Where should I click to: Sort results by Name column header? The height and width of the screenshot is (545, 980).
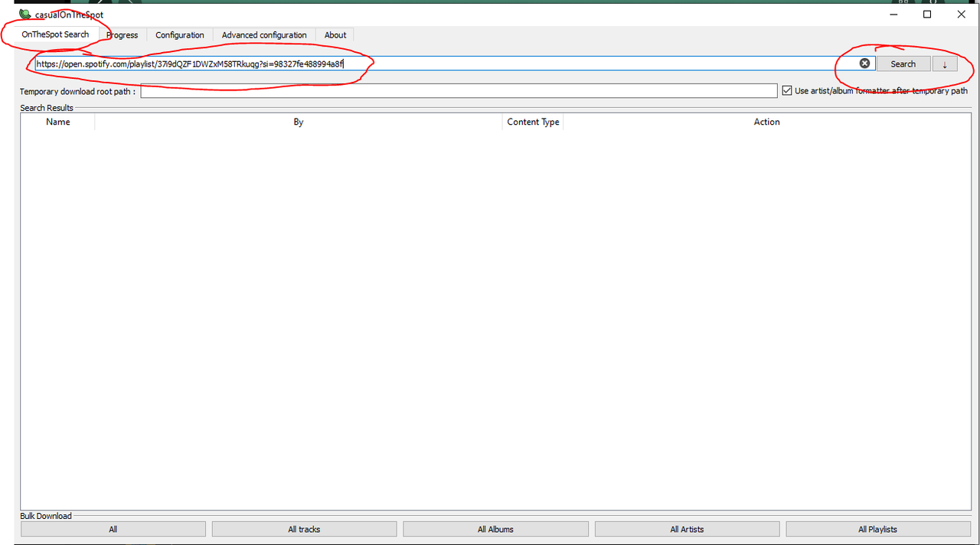[57, 122]
